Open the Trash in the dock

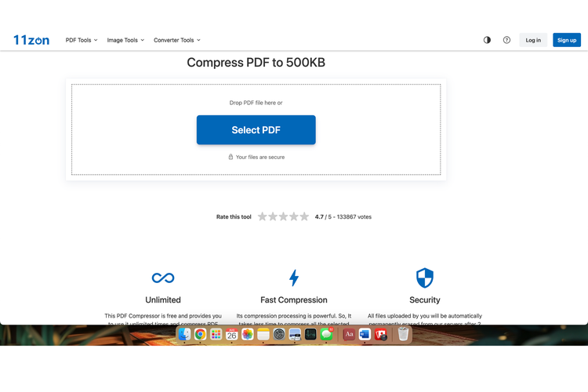[403, 334]
